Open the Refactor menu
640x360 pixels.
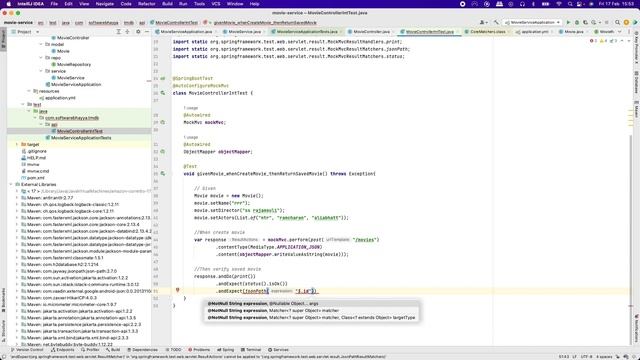[147, 4]
